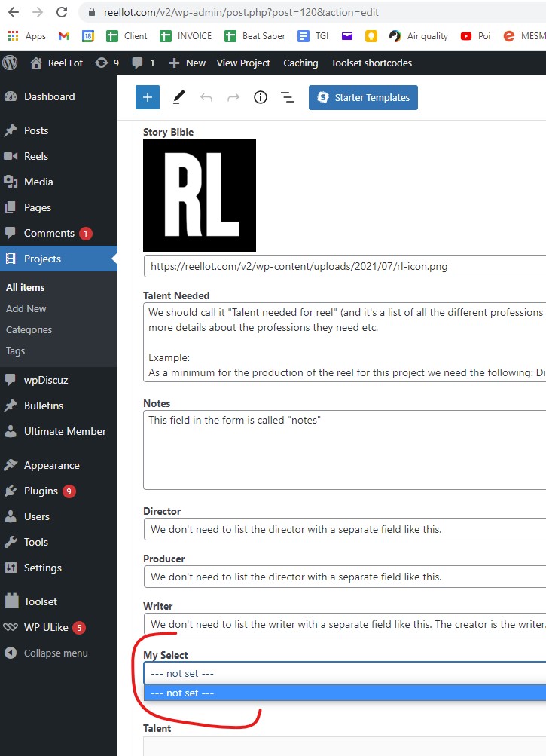This screenshot has width=546, height=756.
Task: Open the Air quality bookmark
Action: tap(419, 36)
